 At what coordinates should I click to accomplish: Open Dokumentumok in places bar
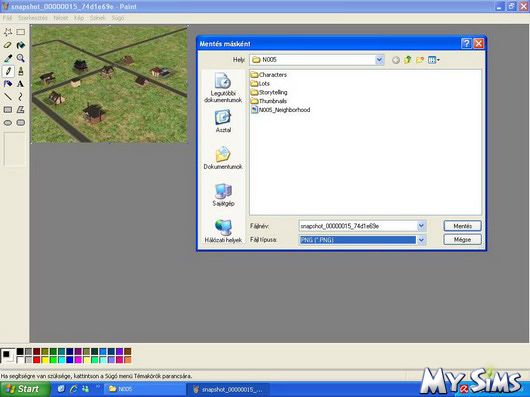click(223, 158)
